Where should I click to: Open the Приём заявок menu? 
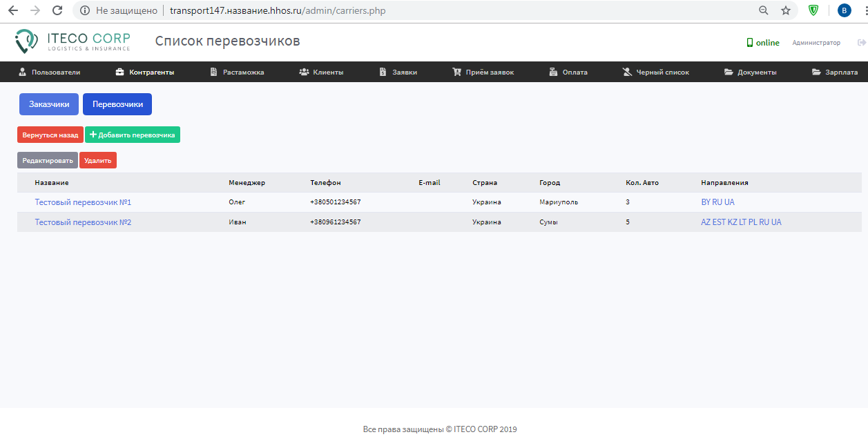pos(483,72)
